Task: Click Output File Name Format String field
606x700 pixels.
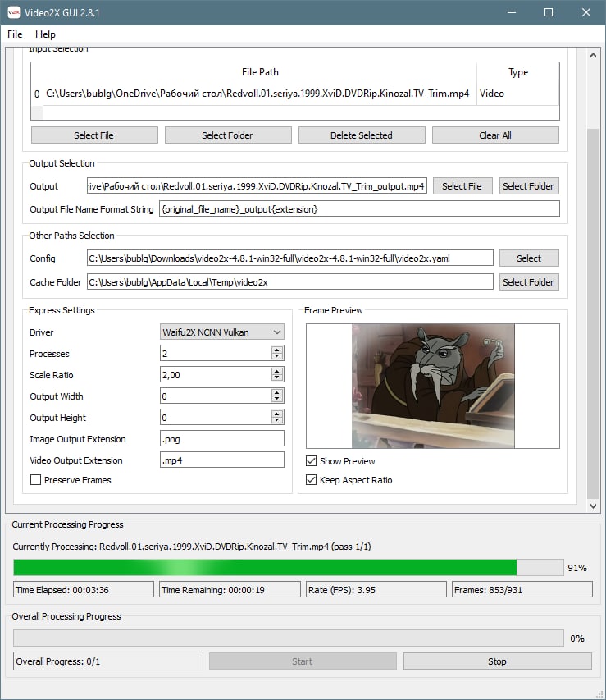Action: tap(359, 209)
